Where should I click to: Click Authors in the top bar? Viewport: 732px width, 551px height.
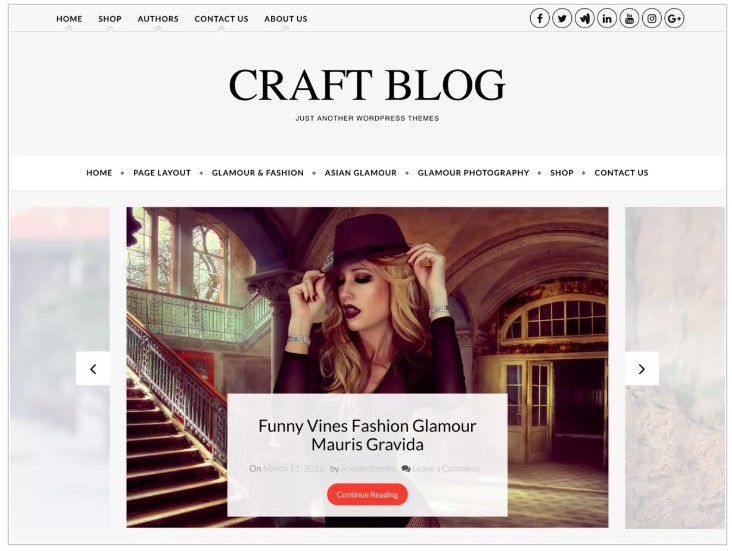158,19
